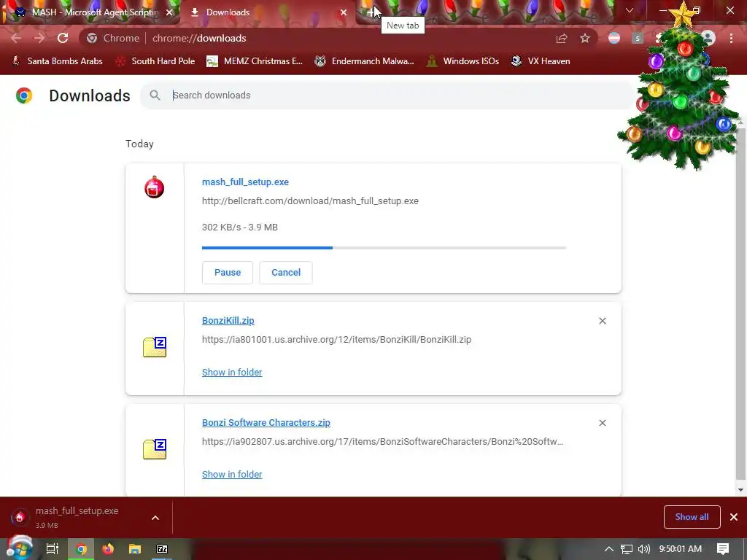This screenshot has height=560, width=747.
Task: Show Bonzi Software Characters.zip in folder
Action: pyautogui.click(x=232, y=474)
